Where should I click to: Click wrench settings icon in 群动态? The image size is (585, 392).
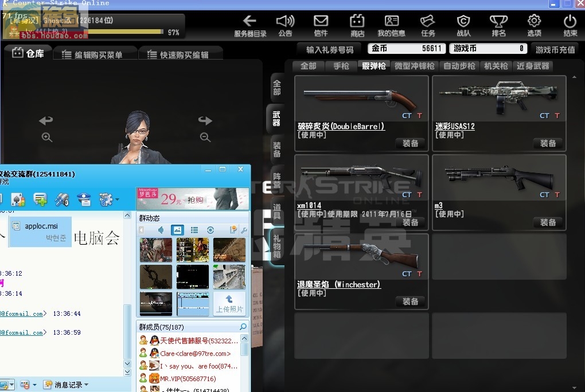click(x=244, y=230)
